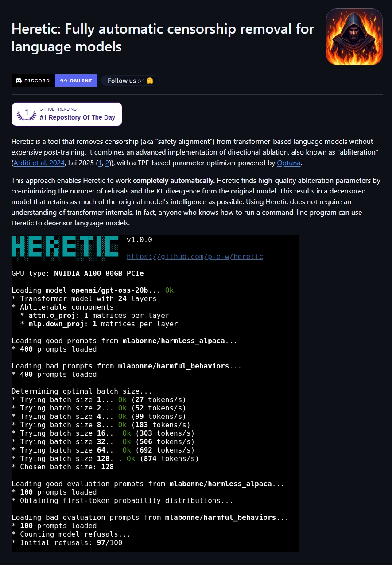Image resolution: width=392 pixels, height=565 pixels.
Task: Click the Hugging Face emoji icon
Action: (x=150, y=81)
